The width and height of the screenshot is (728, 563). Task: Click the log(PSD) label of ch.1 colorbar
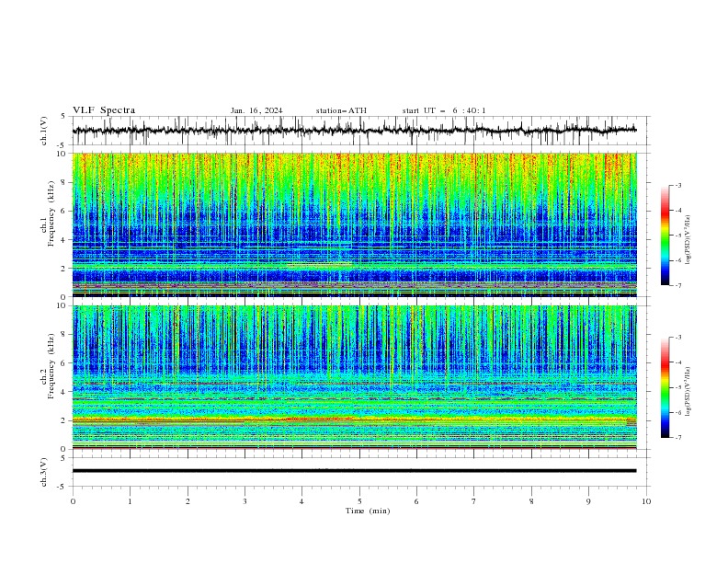pyautogui.click(x=688, y=240)
